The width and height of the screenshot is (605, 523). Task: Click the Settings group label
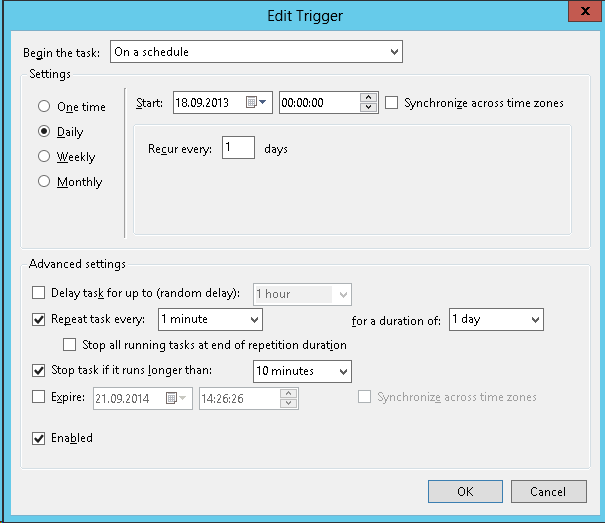(50, 74)
